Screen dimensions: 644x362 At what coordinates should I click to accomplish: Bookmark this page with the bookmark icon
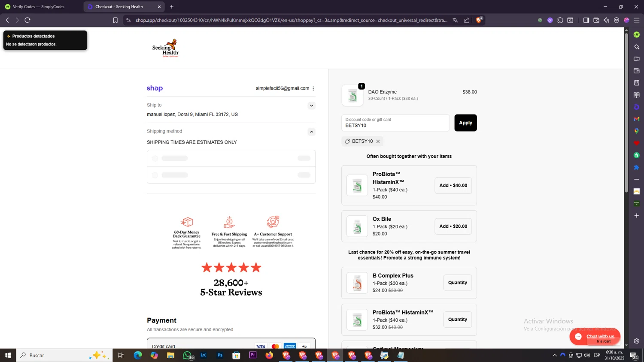(x=115, y=20)
